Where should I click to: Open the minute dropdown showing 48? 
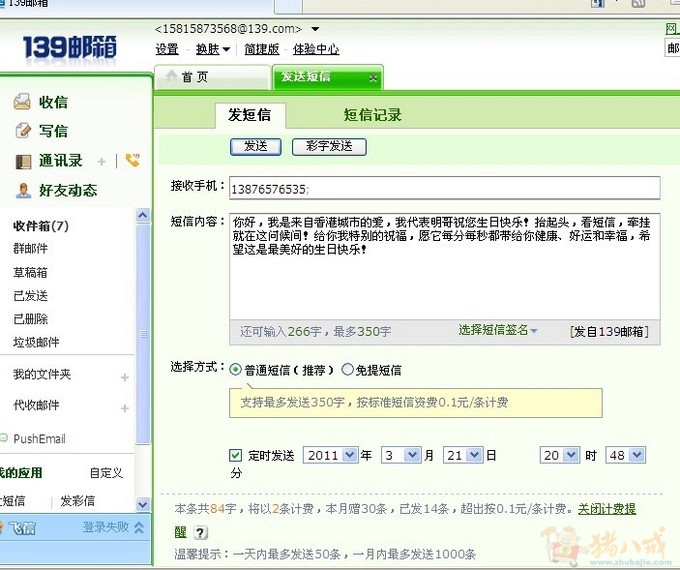625,455
